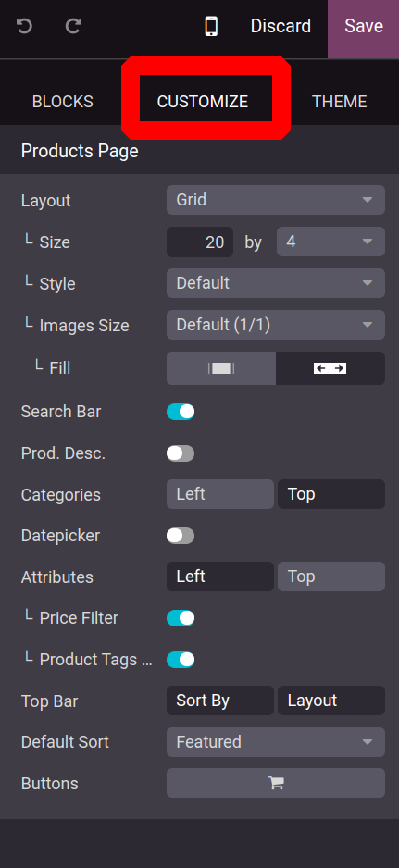Select the contain image Fill icon
This screenshot has width=399, height=868.
coord(221,368)
